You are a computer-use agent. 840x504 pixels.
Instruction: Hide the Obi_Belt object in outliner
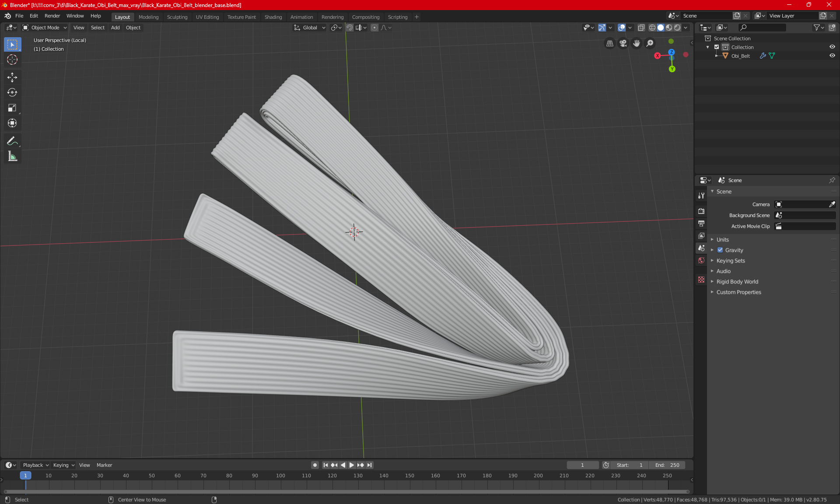point(832,56)
